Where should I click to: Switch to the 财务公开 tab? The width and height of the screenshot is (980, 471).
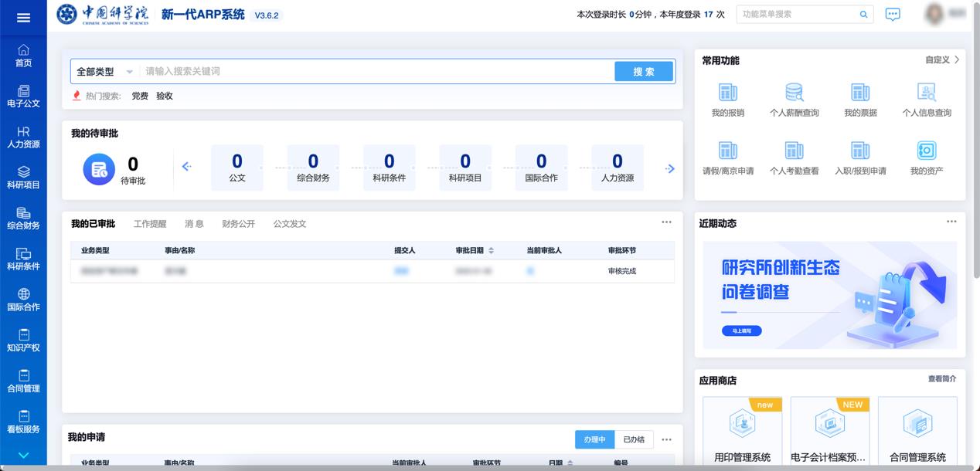238,224
